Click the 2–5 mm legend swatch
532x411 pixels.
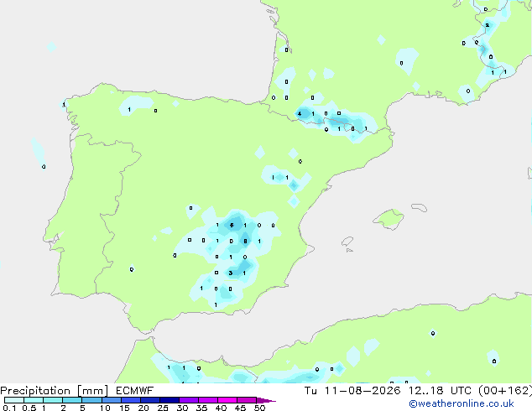pos(72,400)
